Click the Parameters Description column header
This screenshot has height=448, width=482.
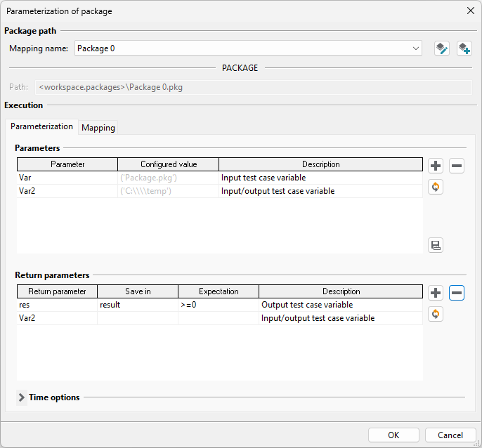pyautogui.click(x=321, y=164)
